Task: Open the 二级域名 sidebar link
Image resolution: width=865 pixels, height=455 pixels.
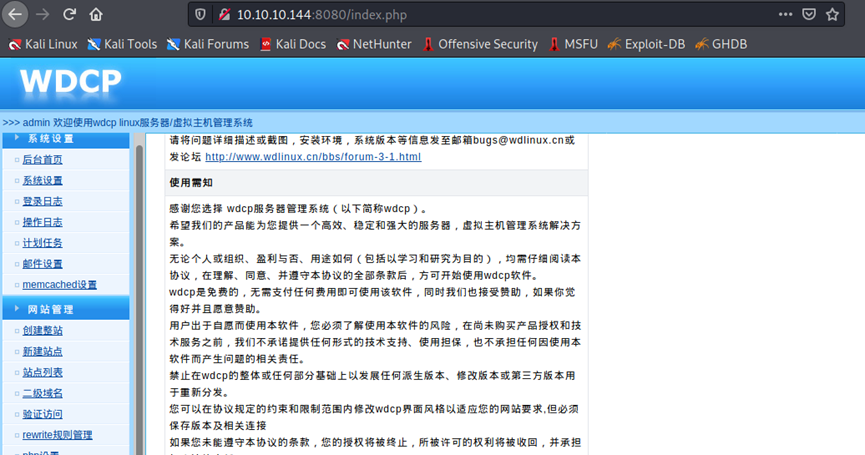Action: [x=42, y=393]
